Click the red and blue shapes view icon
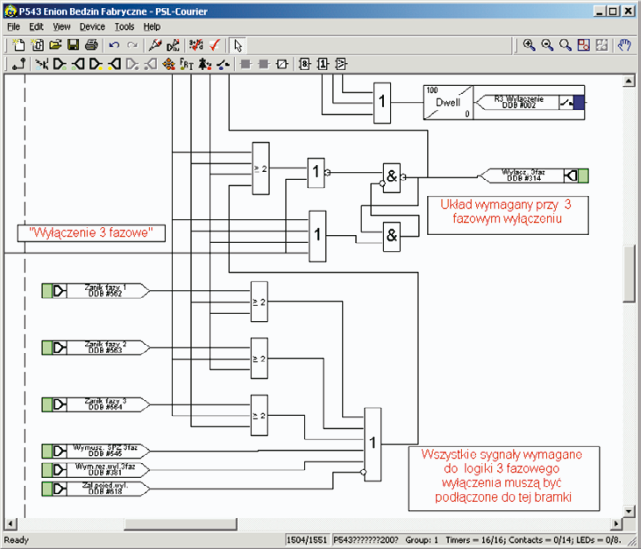The width and height of the screenshot is (641, 549). (x=583, y=45)
